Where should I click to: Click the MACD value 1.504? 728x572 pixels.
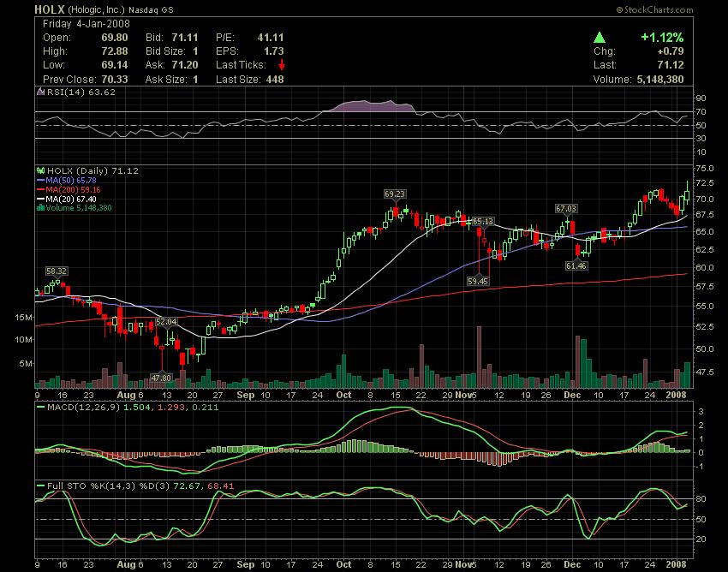137,408
